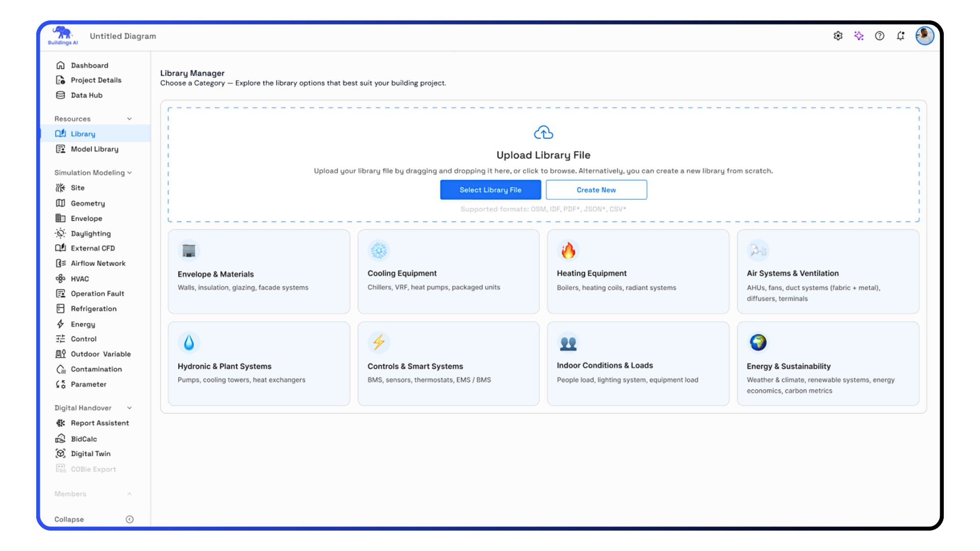Go to the Dashboard page

point(89,65)
